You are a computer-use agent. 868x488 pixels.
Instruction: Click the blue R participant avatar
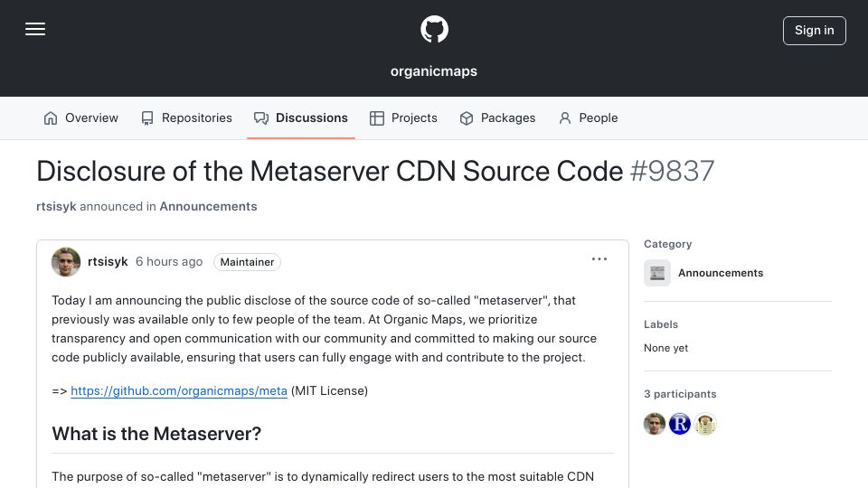click(x=680, y=425)
